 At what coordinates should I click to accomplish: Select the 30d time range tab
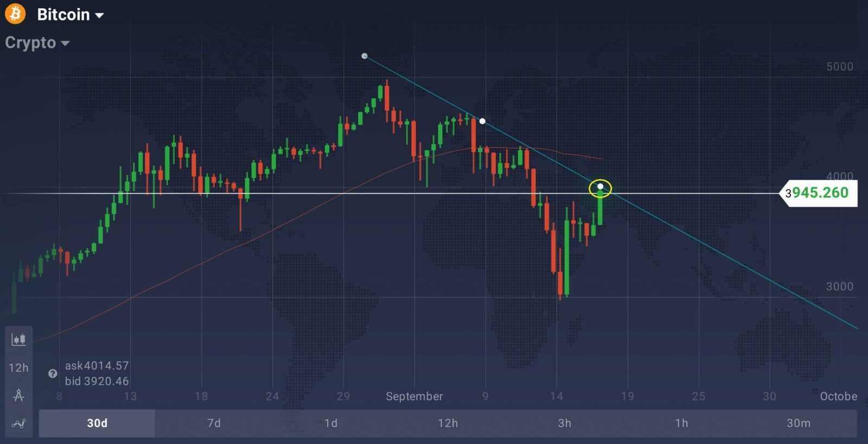pyautogui.click(x=97, y=423)
